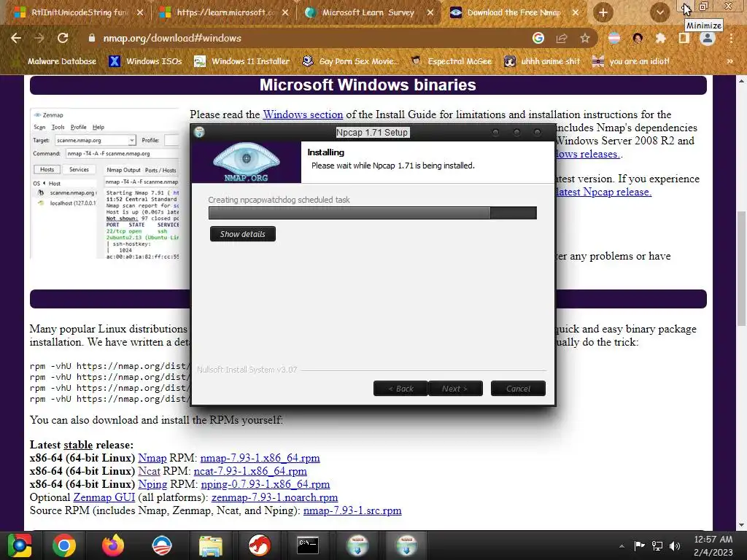Screen dimensions: 747x560
Task: Open the network tray icon
Action: [x=657, y=545]
